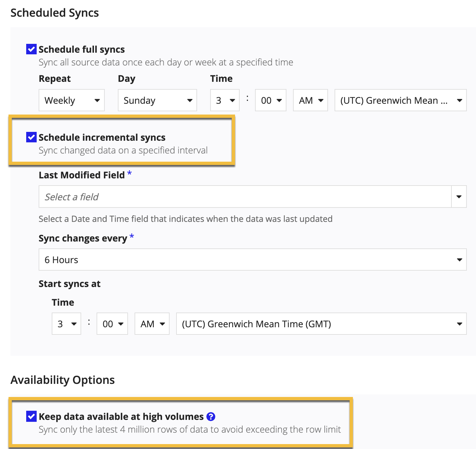Change full sync hour dropdown under Schedule full syncs
The height and width of the screenshot is (449, 476).
point(225,100)
